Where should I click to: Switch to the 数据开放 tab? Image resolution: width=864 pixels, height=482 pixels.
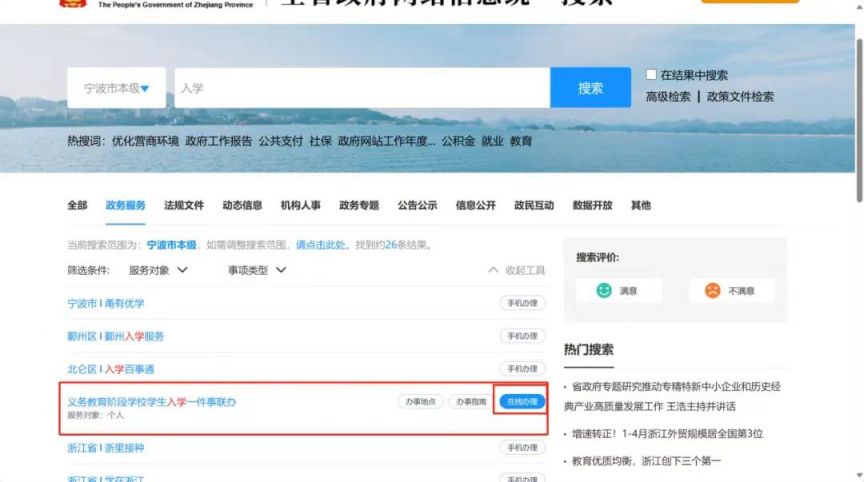592,205
